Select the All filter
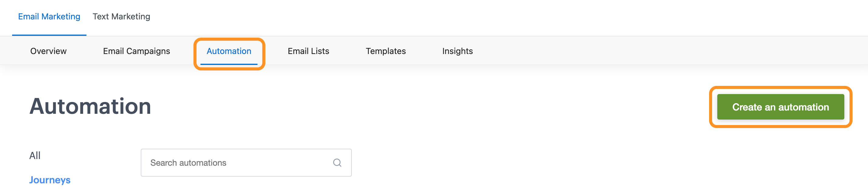 pos(35,156)
